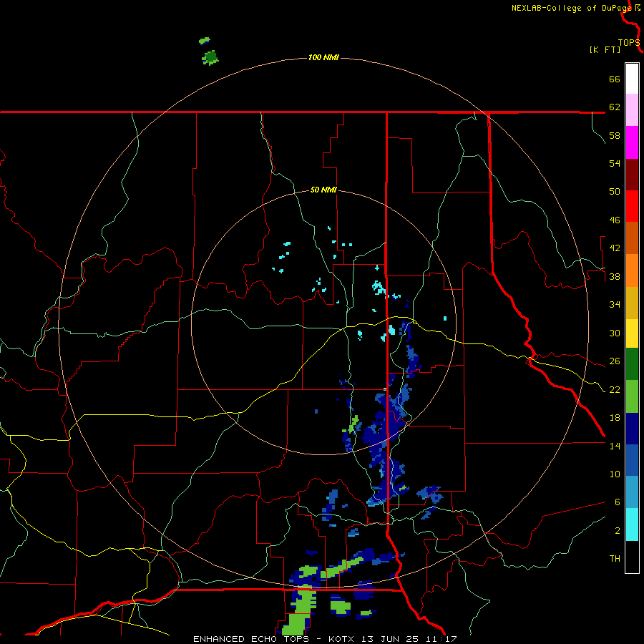
Task: Click the 14 legend value
Action: [x=615, y=447]
